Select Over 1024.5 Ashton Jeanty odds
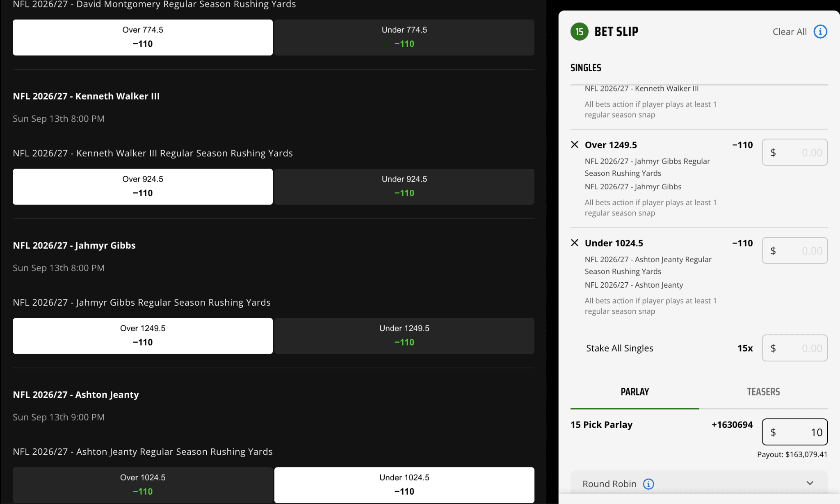Viewport: 840px width, 504px height. (x=142, y=485)
